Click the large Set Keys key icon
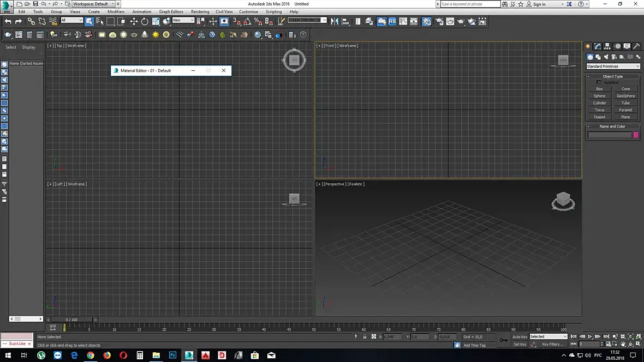The height and width of the screenshot is (362, 644). 503,340
